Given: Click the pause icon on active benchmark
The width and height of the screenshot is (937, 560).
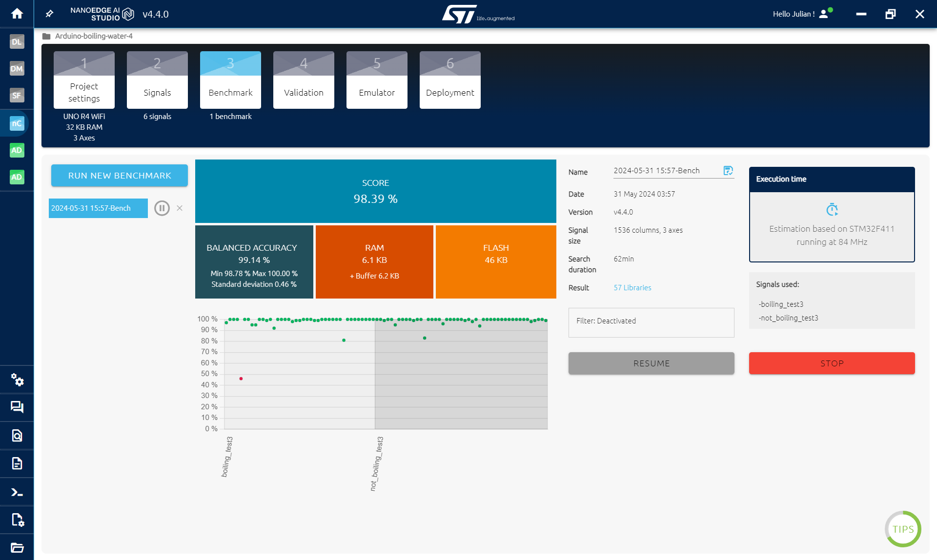Looking at the screenshot, I should point(163,208).
